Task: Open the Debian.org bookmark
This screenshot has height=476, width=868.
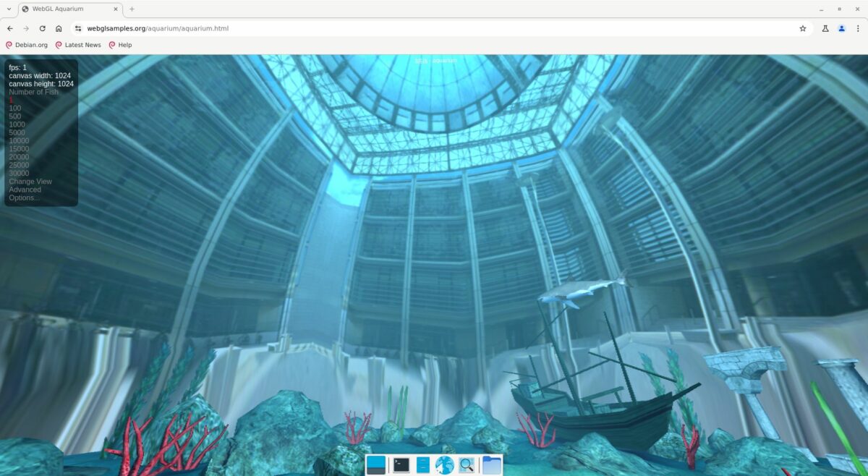Action: pos(27,45)
